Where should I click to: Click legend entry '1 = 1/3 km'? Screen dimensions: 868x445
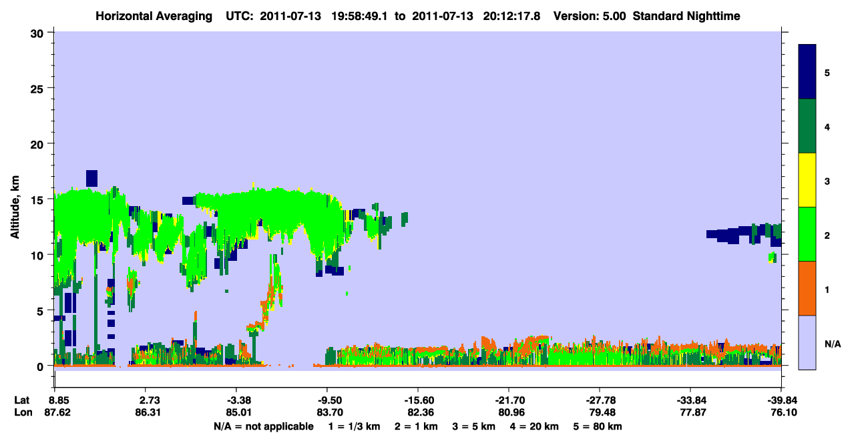coord(353,426)
